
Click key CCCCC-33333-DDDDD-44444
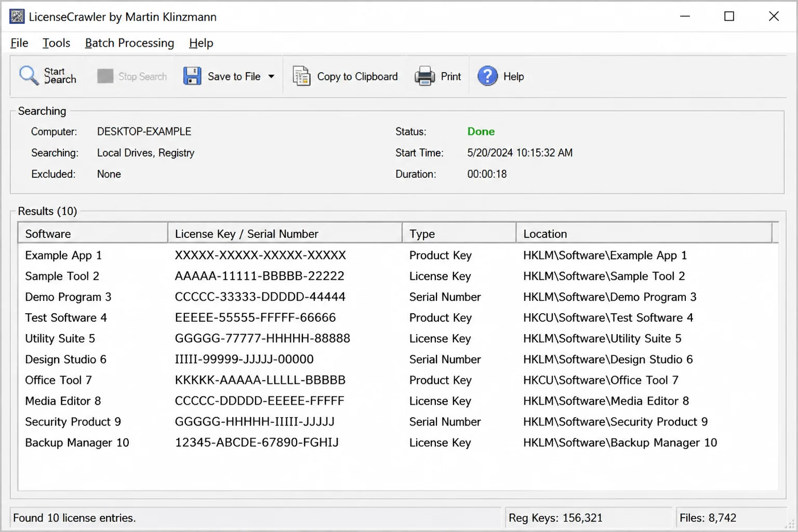point(260,297)
